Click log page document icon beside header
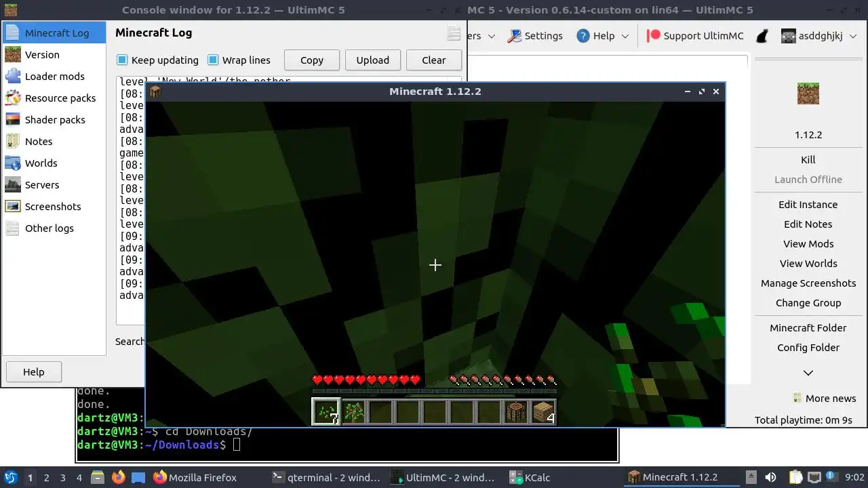Image resolution: width=868 pixels, height=488 pixels. point(454,33)
